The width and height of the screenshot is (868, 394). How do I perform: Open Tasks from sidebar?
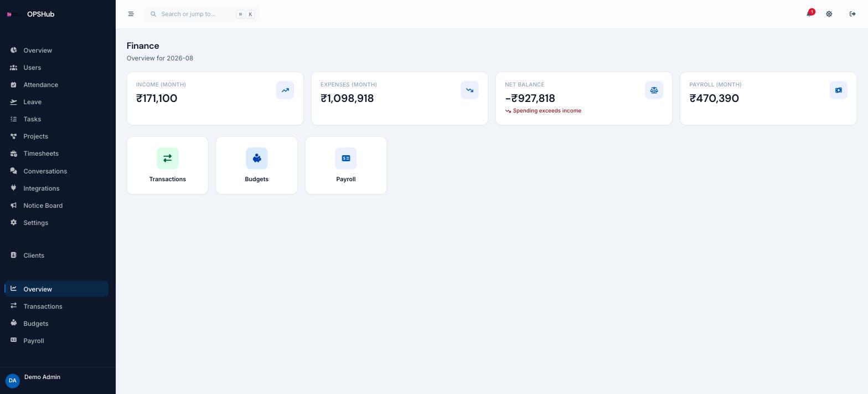(x=56, y=119)
